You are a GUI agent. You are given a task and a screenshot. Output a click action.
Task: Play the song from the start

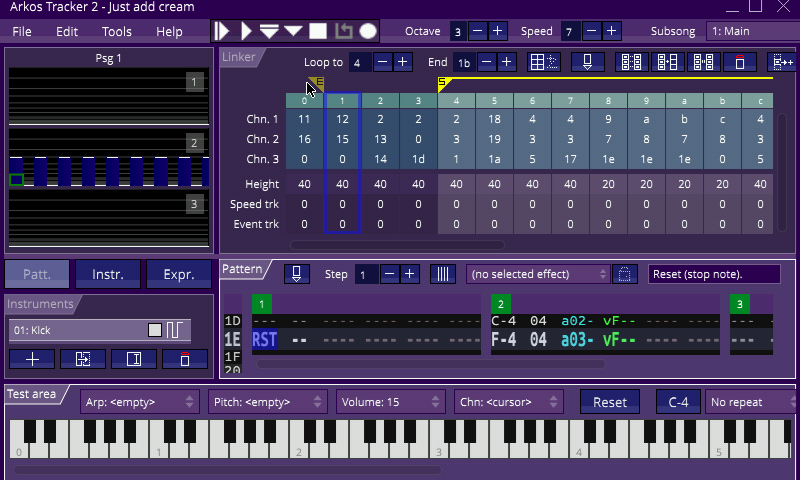222,31
